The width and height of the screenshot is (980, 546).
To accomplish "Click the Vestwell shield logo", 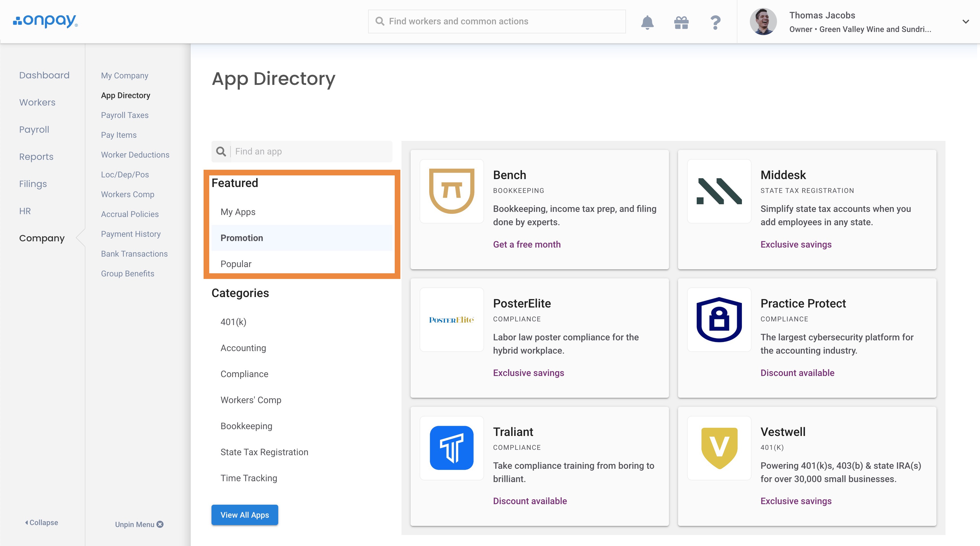I will click(719, 448).
